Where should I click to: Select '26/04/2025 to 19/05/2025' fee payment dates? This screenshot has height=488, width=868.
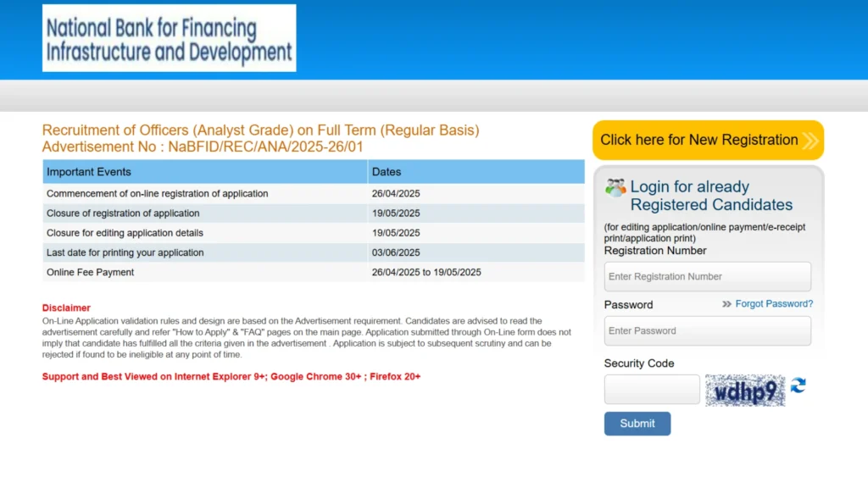pyautogui.click(x=426, y=272)
